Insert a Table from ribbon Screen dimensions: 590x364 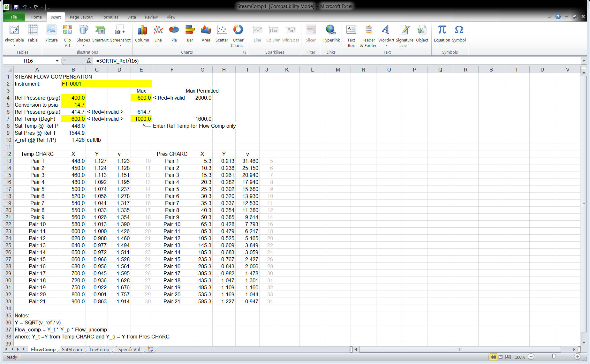pyautogui.click(x=33, y=34)
